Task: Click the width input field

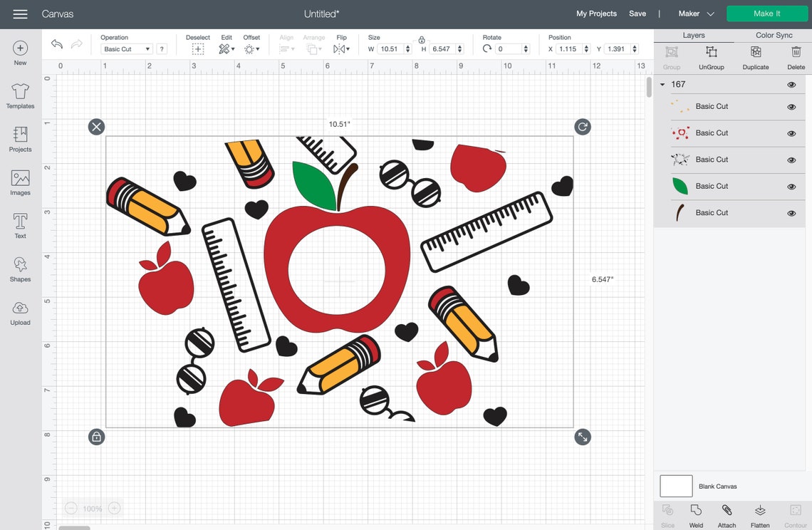Action: [x=391, y=48]
